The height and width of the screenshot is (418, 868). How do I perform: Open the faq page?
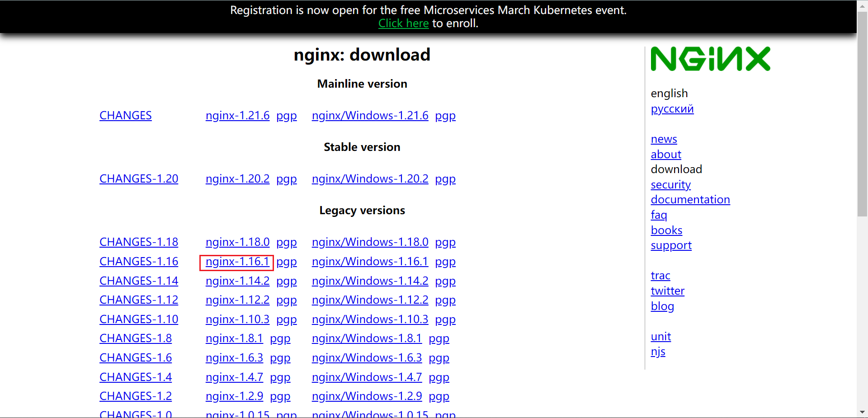[x=659, y=215]
